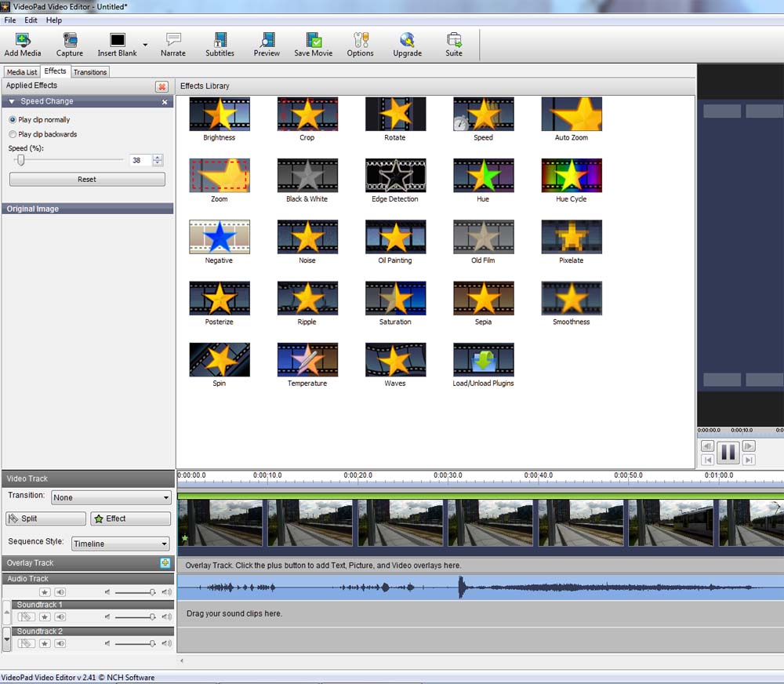
Task: Open the Help menu
Action: (54, 20)
